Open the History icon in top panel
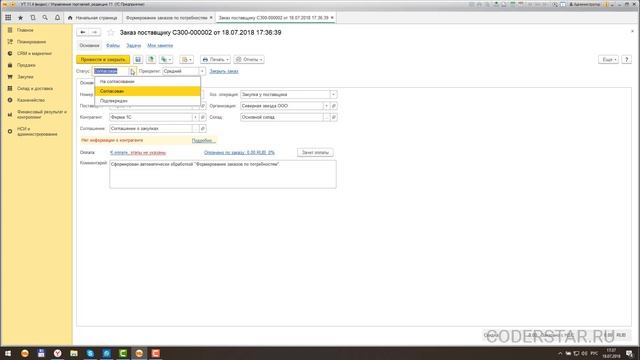 33,18
